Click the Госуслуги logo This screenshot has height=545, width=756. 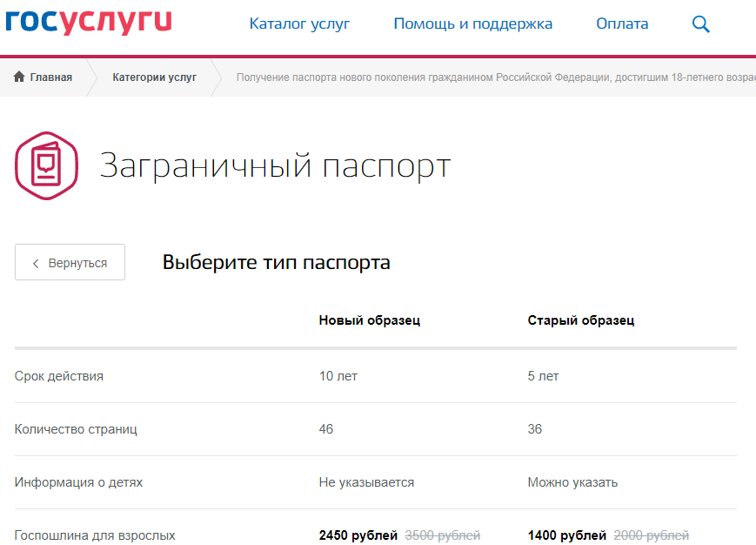point(89,22)
